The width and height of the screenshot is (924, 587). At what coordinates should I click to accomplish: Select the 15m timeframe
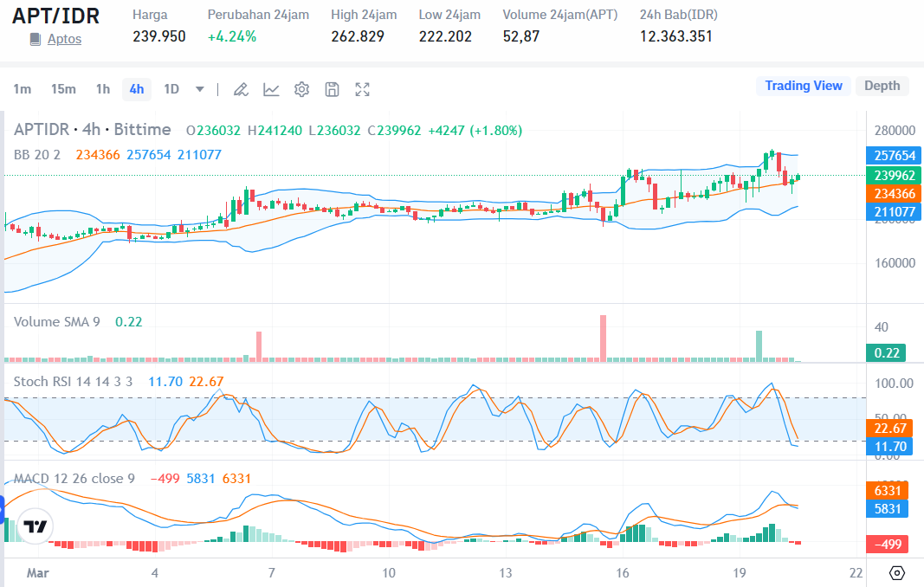click(x=63, y=89)
